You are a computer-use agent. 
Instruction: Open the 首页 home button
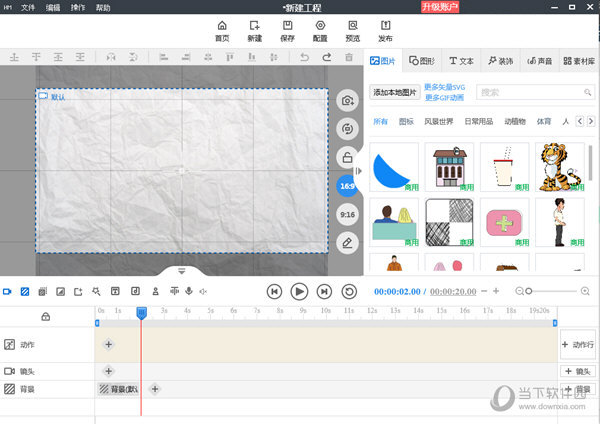click(222, 31)
